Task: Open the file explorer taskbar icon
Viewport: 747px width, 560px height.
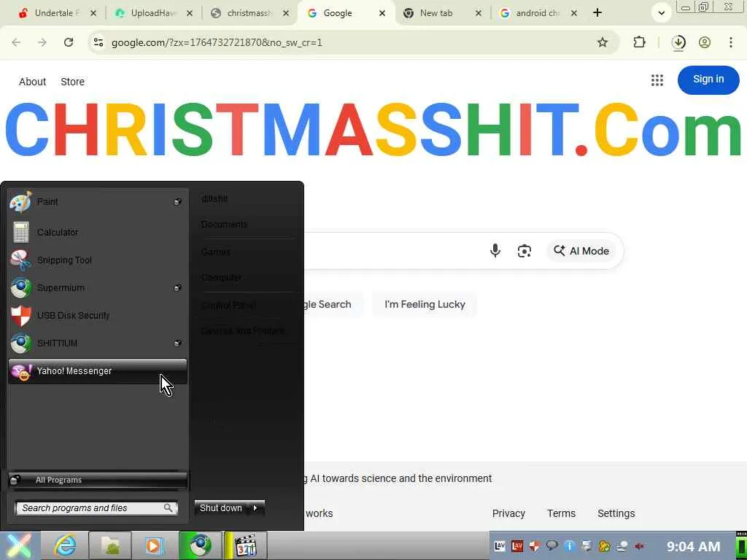Action: [110, 545]
